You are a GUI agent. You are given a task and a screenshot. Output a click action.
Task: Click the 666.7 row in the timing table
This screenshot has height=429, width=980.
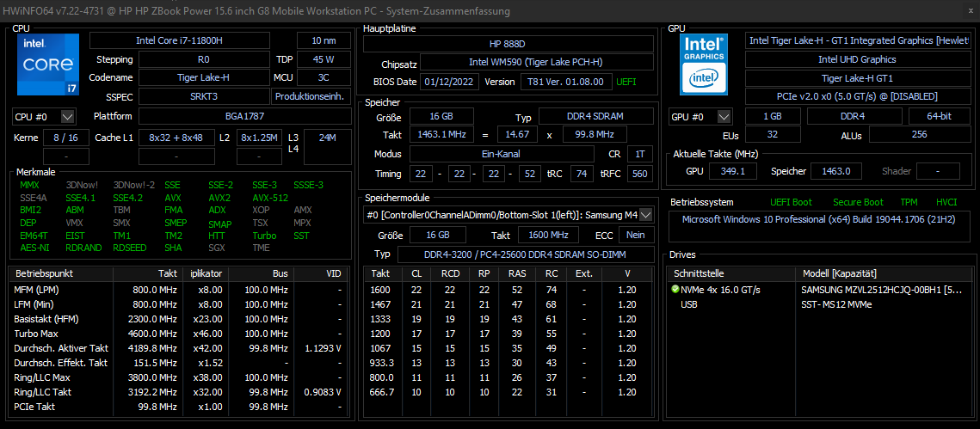(x=508, y=391)
